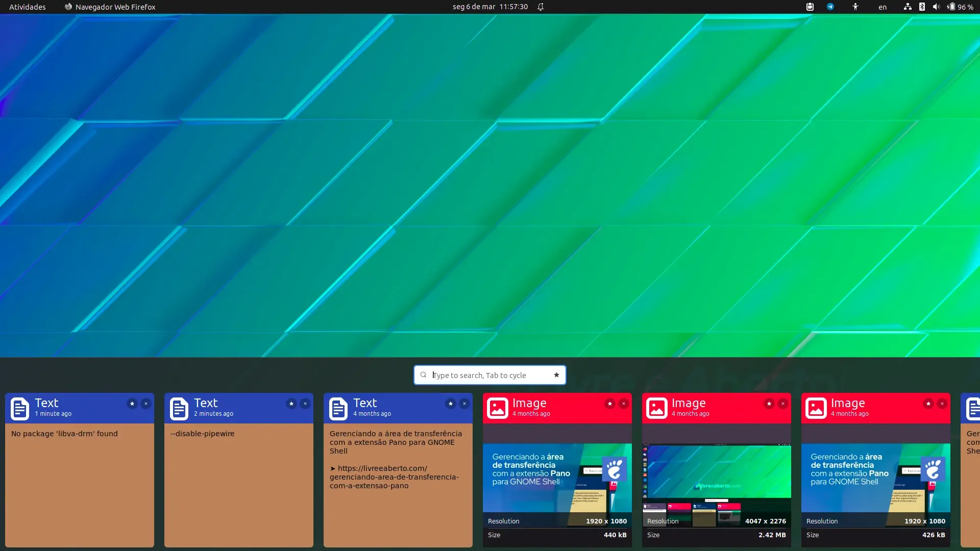This screenshot has height=551, width=980.
Task: Open Telegram tray icon
Action: point(830,7)
